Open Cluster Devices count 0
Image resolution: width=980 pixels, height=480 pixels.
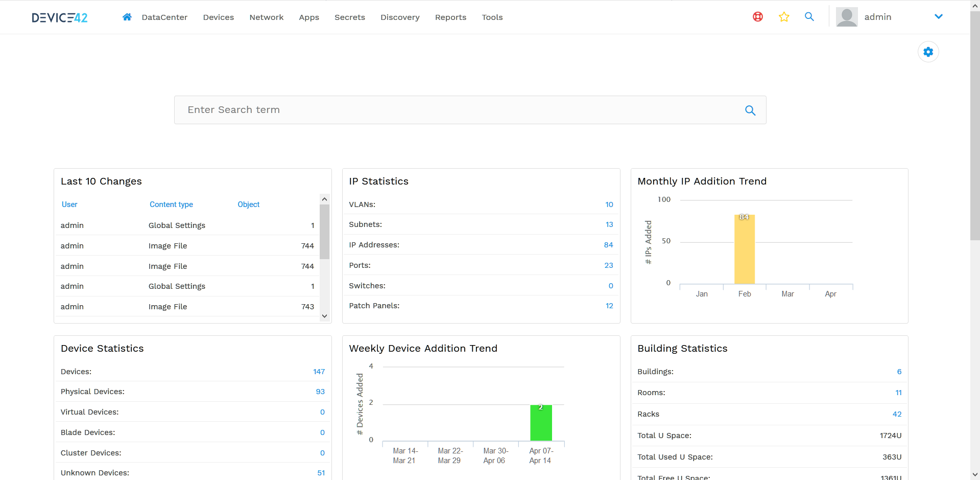pos(322,453)
